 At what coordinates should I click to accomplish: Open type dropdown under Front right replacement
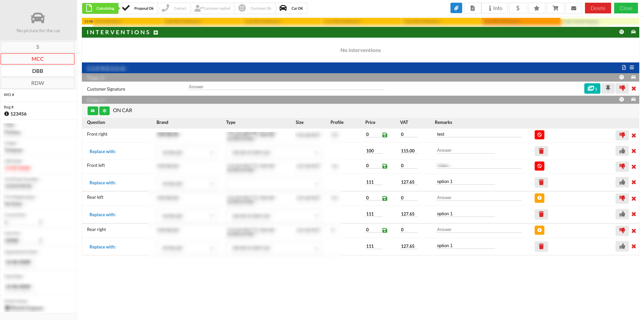274,153
